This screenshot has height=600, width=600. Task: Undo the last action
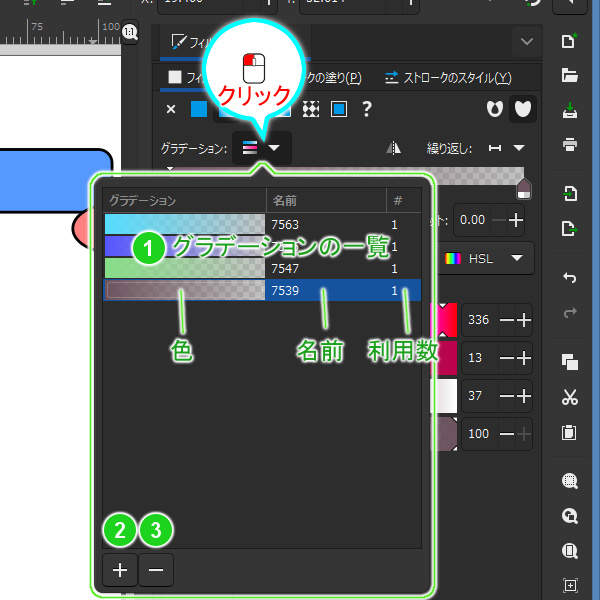point(570,277)
